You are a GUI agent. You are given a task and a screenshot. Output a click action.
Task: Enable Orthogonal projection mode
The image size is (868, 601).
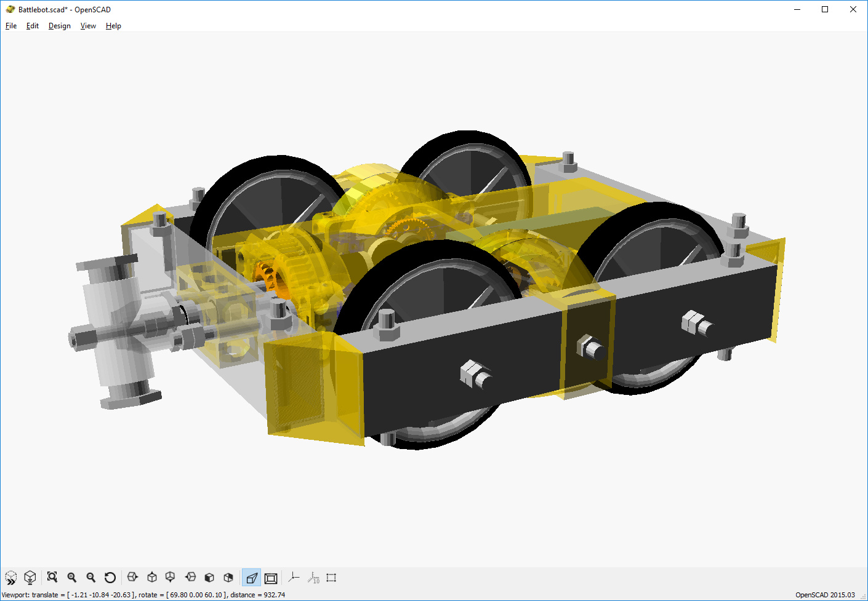[271, 578]
